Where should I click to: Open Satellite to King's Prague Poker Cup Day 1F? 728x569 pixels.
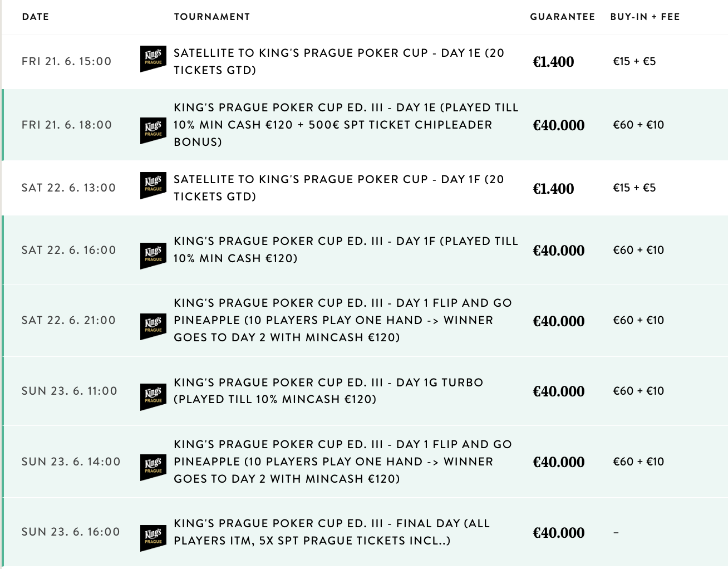click(339, 188)
